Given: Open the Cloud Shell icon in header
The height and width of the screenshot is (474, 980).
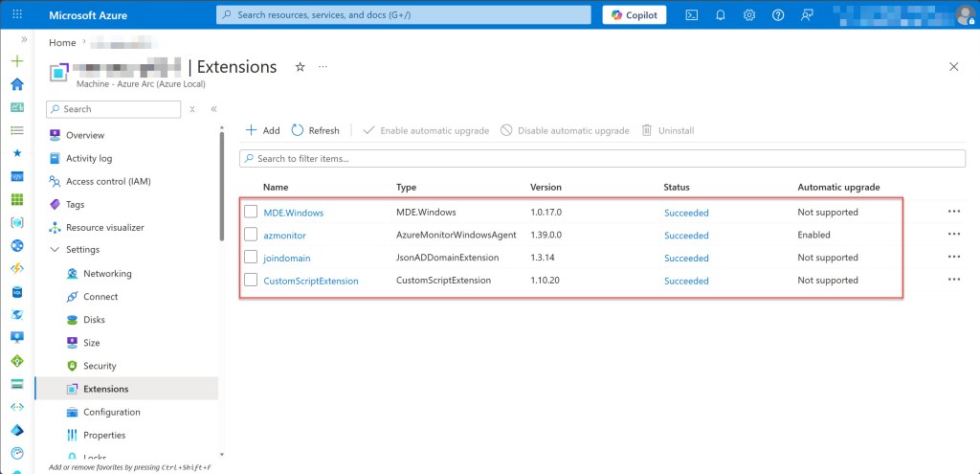Looking at the screenshot, I should (693, 15).
